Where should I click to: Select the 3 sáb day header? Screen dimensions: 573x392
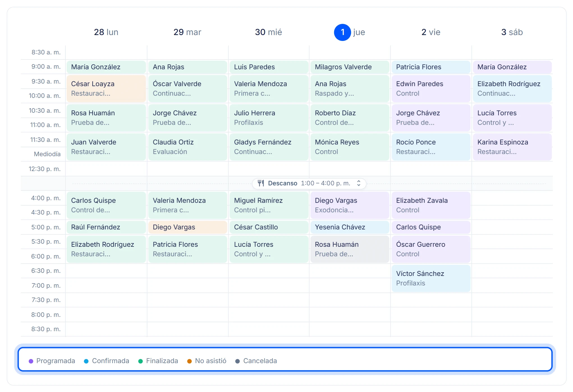pyautogui.click(x=512, y=32)
